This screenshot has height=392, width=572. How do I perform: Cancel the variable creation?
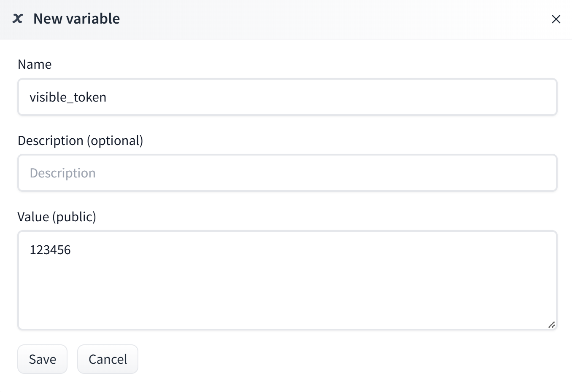(108, 359)
